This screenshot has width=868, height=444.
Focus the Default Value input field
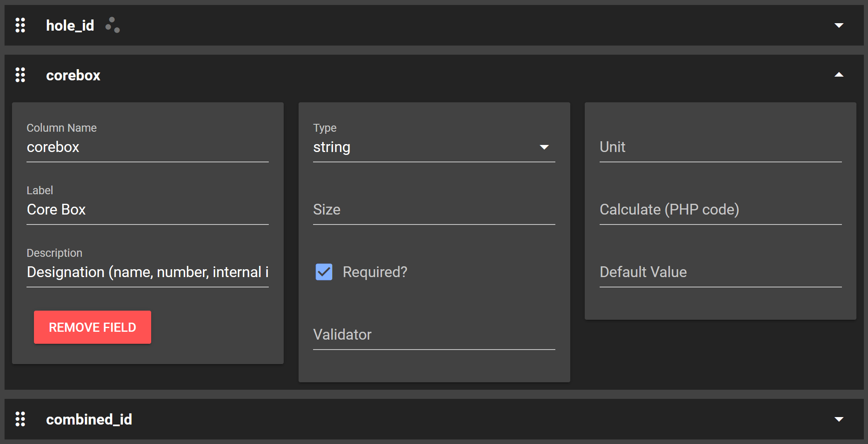pyautogui.click(x=720, y=273)
